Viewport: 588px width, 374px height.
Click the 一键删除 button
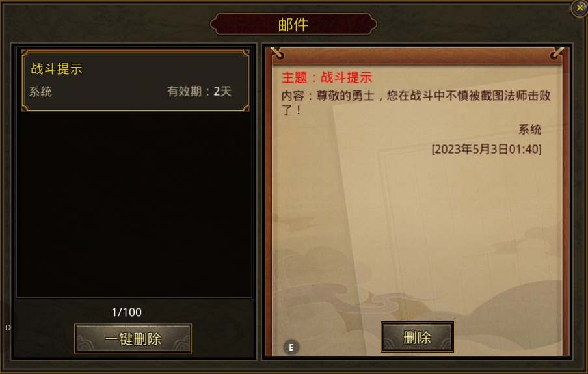pyautogui.click(x=133, y=338)
